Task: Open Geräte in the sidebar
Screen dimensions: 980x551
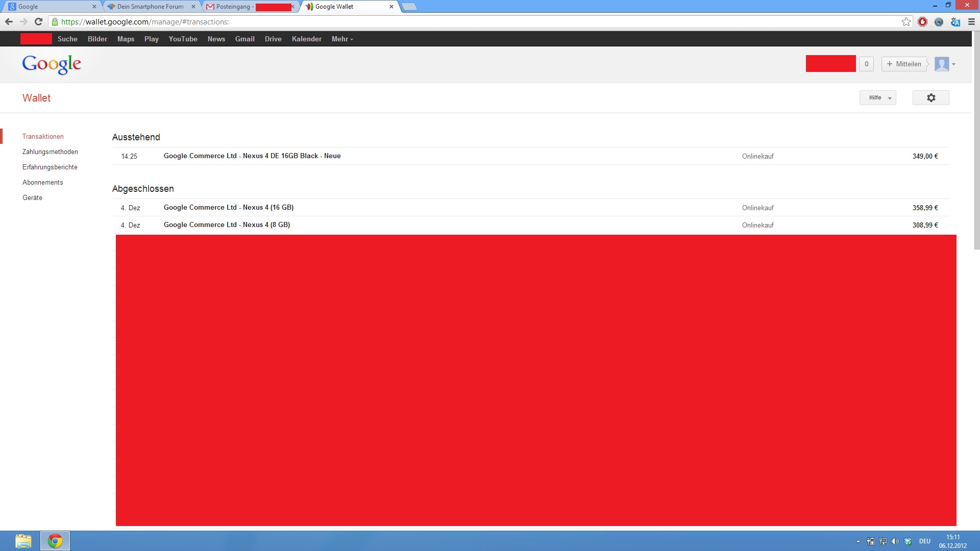Action: click(32, 197)
